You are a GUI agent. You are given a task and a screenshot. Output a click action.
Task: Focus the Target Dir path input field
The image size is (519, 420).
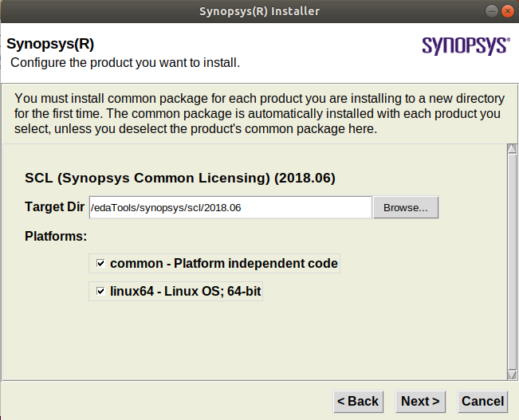pos(230,207)
